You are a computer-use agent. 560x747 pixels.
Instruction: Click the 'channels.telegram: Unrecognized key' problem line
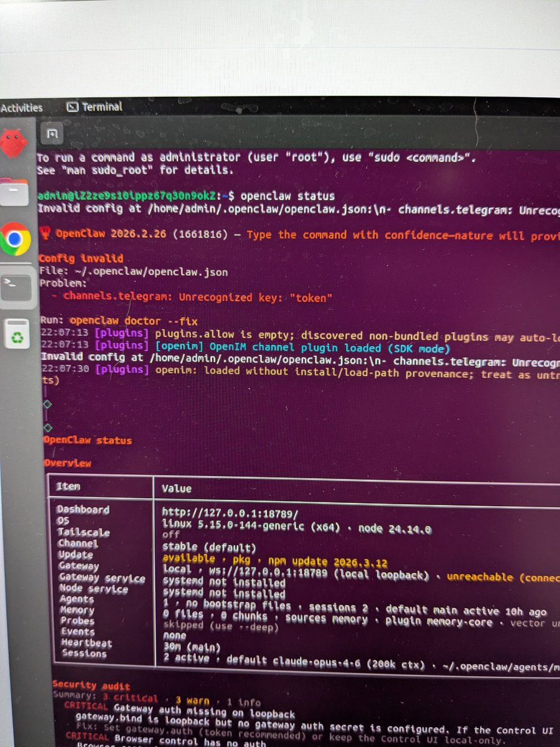coord(197,298)
